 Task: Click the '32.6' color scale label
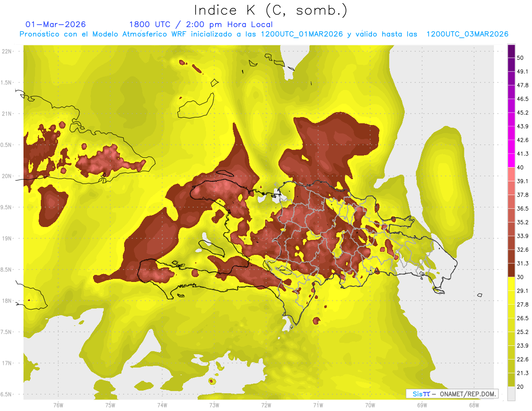pos(522,250)
